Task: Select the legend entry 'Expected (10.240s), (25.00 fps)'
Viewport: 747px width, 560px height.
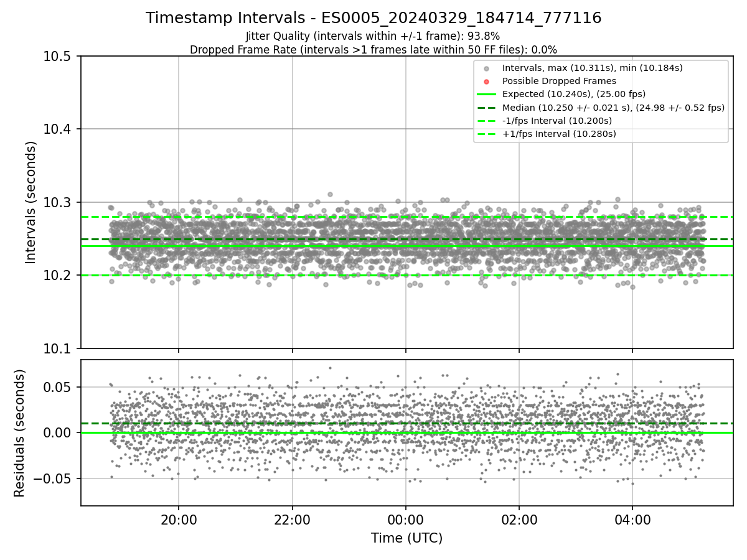Action: (574, 94)
